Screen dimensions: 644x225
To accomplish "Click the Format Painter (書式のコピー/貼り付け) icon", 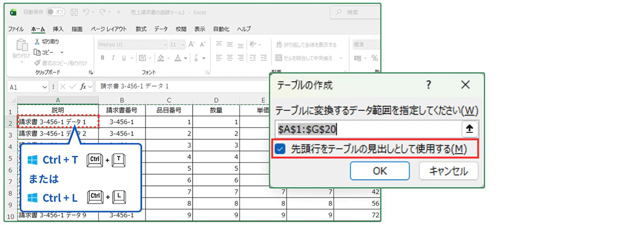I will 37,63.
